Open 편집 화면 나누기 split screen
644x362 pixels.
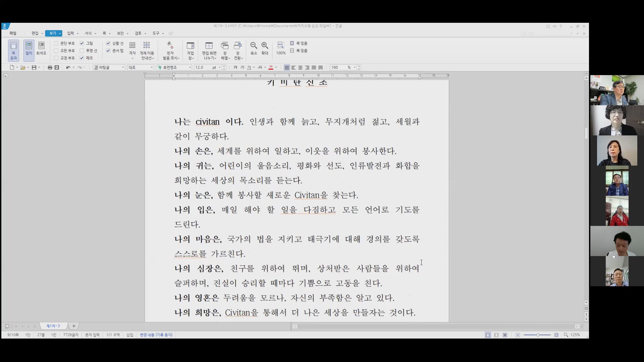[209, 51]
